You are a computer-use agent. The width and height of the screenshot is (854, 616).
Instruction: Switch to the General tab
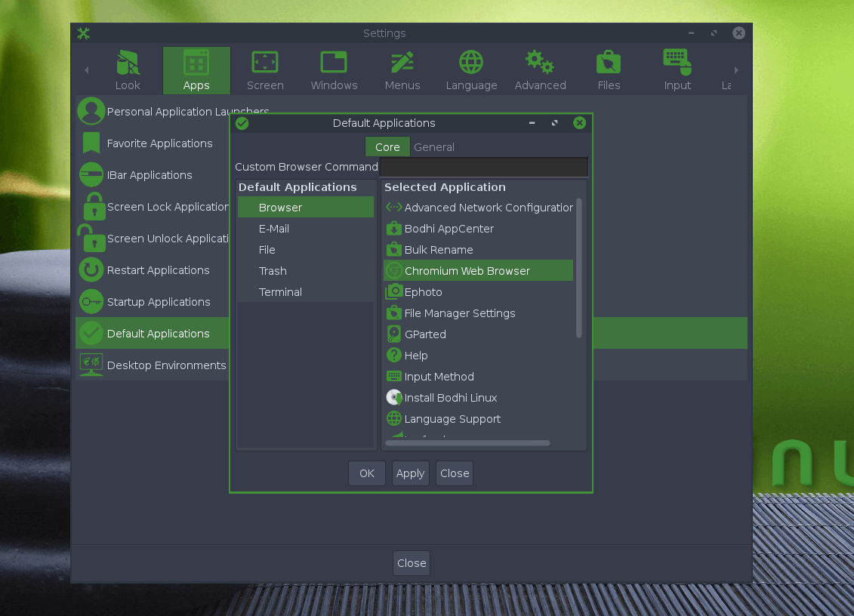[x=434, y=147]
